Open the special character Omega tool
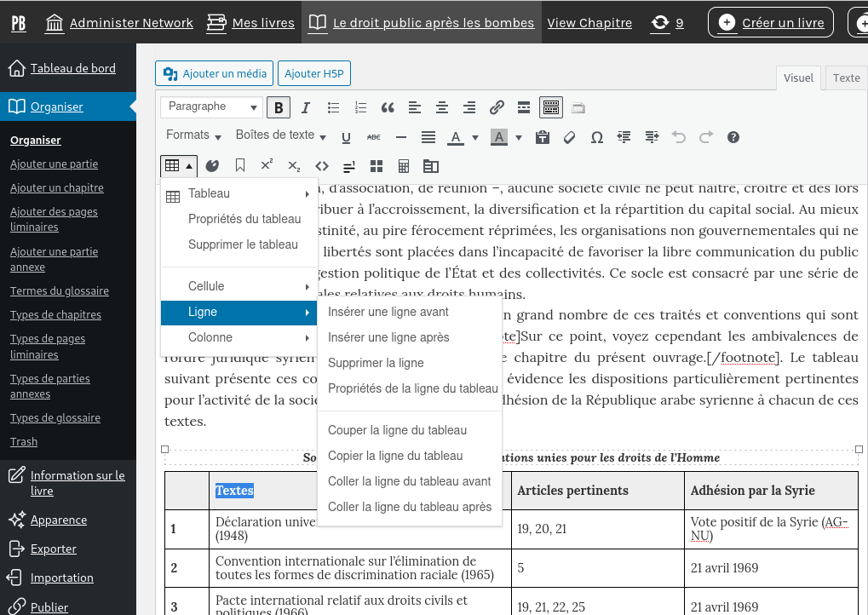The width and height of the screenshot is (868, 615). 597,137
